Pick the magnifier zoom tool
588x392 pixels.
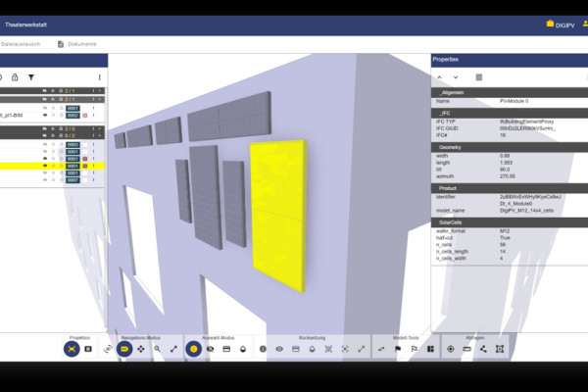(x=157, y=349)
